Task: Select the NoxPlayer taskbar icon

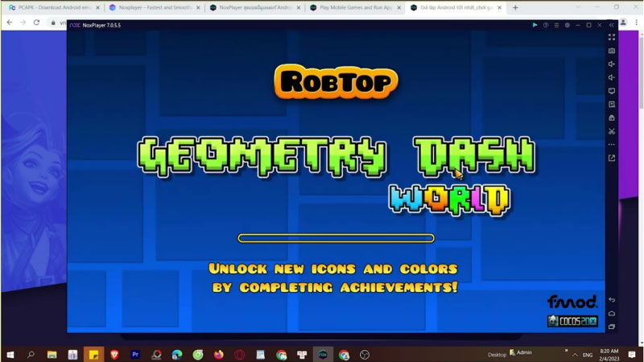Action: tap(323, 355)
